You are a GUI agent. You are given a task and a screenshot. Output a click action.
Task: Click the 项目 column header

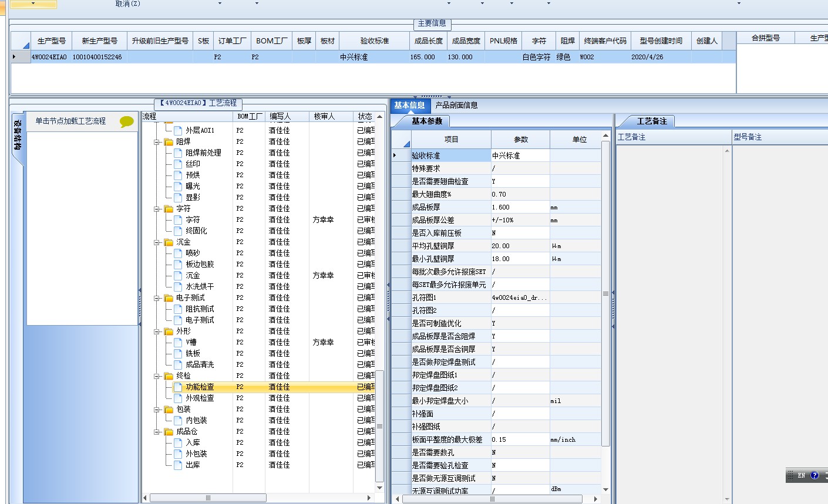(451, 139)
